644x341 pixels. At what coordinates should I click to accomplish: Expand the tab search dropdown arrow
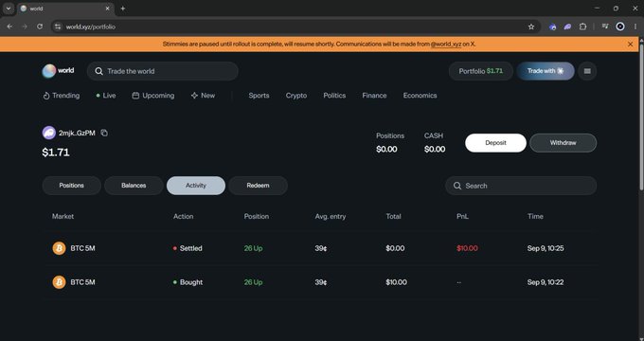(9, 9)
